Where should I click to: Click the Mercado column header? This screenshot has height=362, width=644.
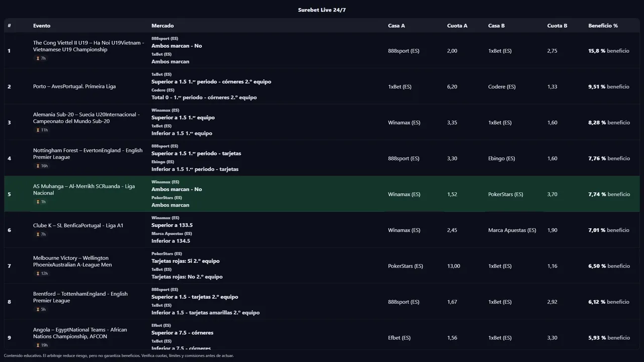pos(163,26)
